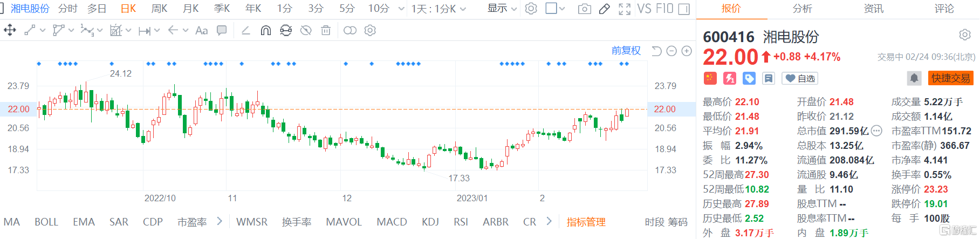Select the price range measure tool

click(144, 31)
